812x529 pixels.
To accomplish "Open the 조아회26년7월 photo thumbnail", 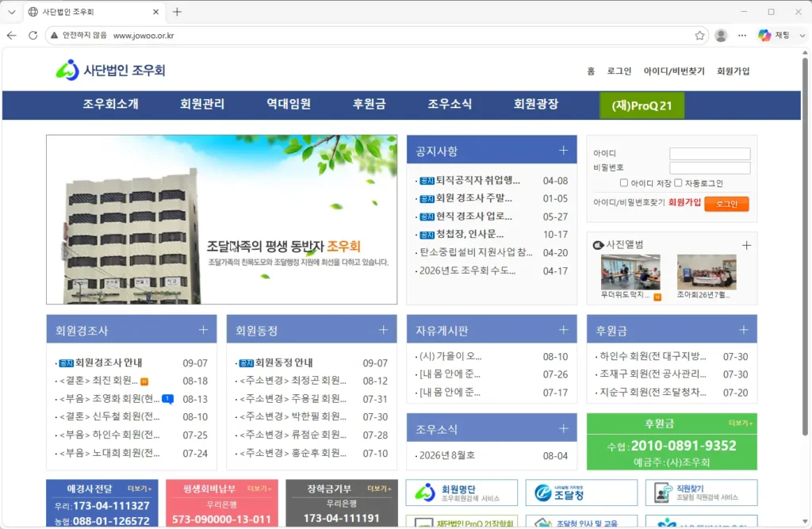I will pyautogui.click(x=707, y=273).
